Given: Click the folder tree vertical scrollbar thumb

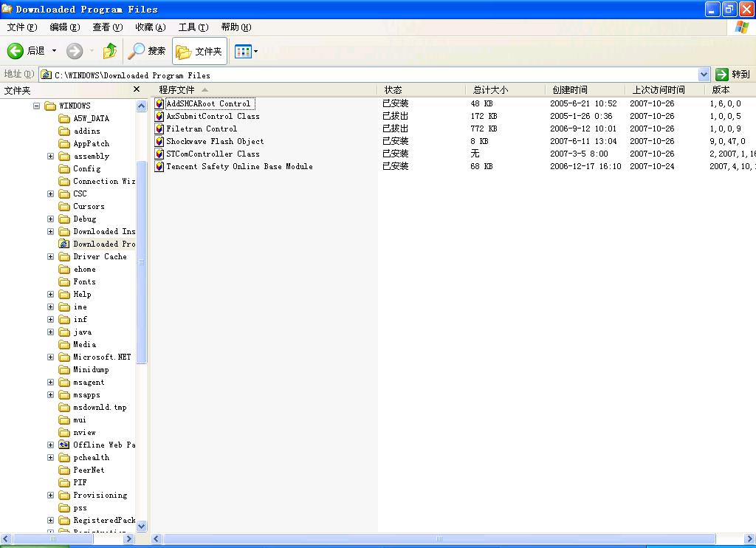Looking at the screenshot, I should click(x=142, y=262).
